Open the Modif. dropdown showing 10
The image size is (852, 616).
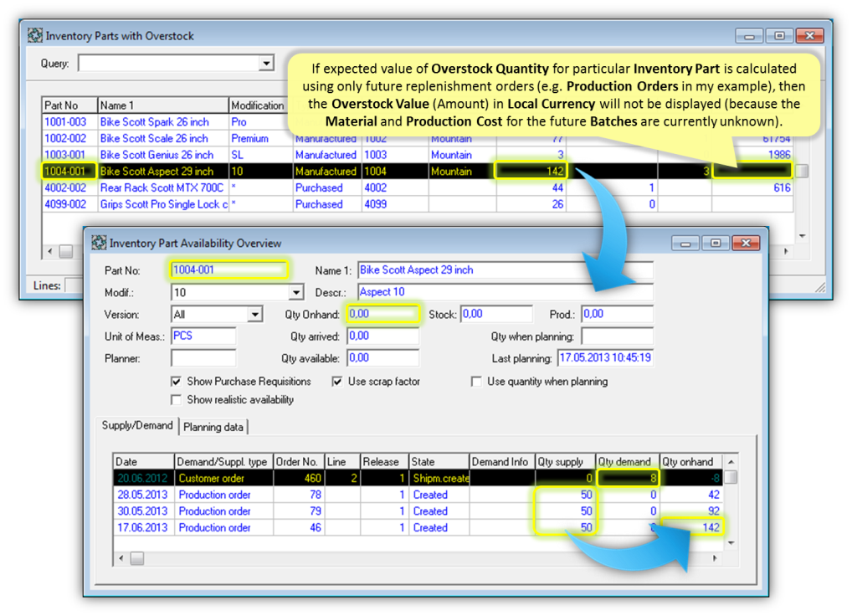coord(295,292)
